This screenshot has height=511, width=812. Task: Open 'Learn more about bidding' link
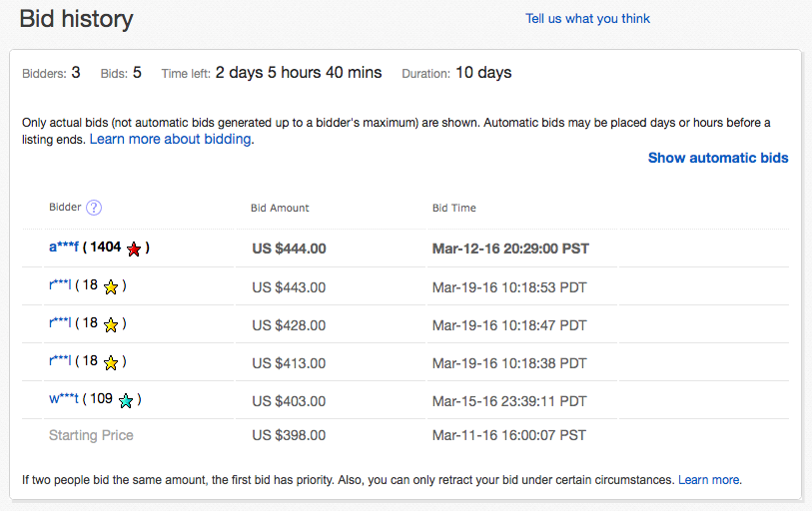(x=171, y=139)
